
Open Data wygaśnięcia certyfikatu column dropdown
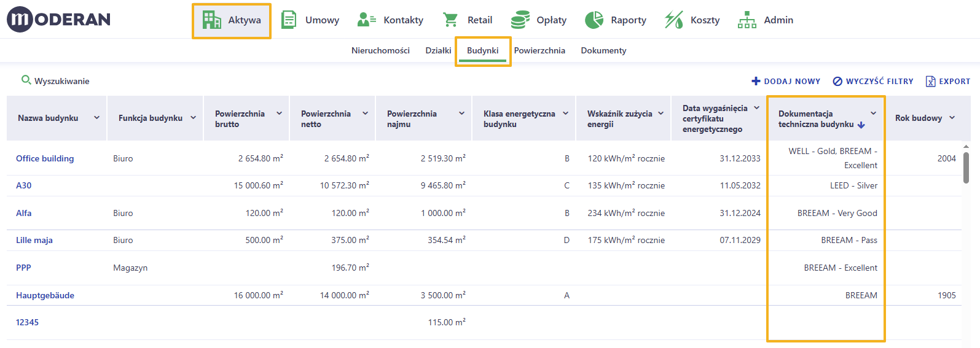(x=757, y=107)
